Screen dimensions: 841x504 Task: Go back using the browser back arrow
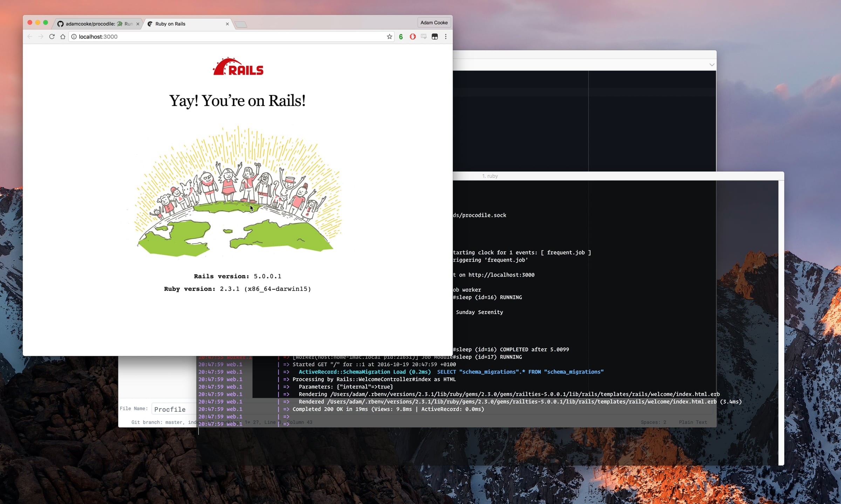pos(30,36)
